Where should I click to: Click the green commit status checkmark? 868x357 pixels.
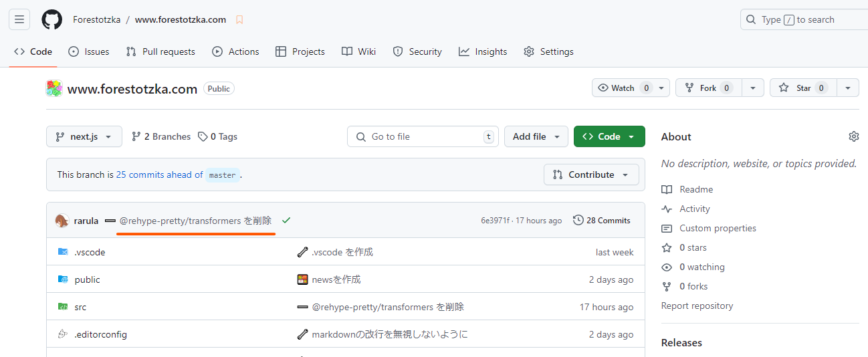[286, 221]
